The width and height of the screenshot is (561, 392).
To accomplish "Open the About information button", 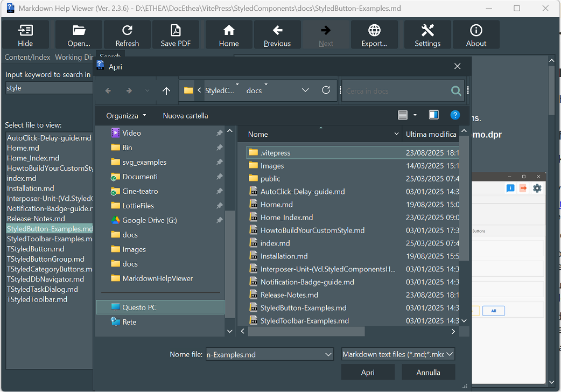I will point(476,35).
